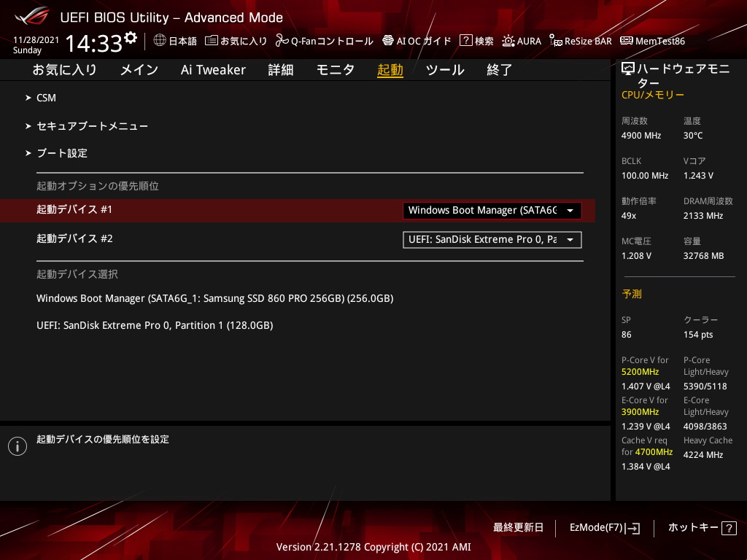Click the CPU/メモリー section heading
The height and width of the screenshot is (560, 747).
653,96
